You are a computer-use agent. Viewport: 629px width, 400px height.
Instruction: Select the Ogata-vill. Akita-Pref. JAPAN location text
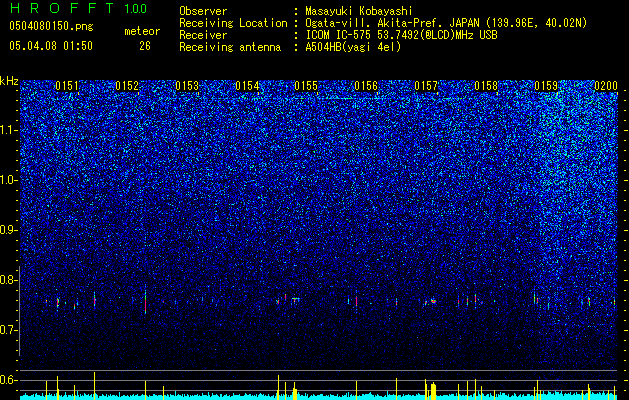click(x=446, y=23)
